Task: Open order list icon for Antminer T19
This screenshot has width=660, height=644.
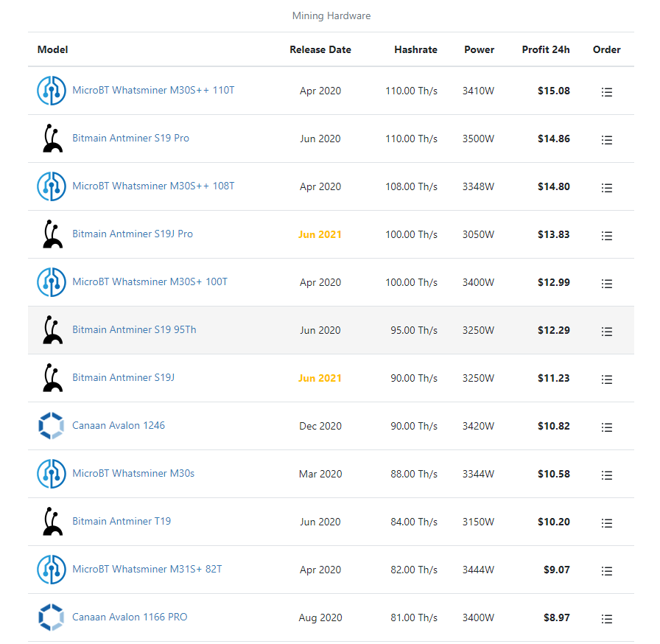Action: click(x=606, y=523)
